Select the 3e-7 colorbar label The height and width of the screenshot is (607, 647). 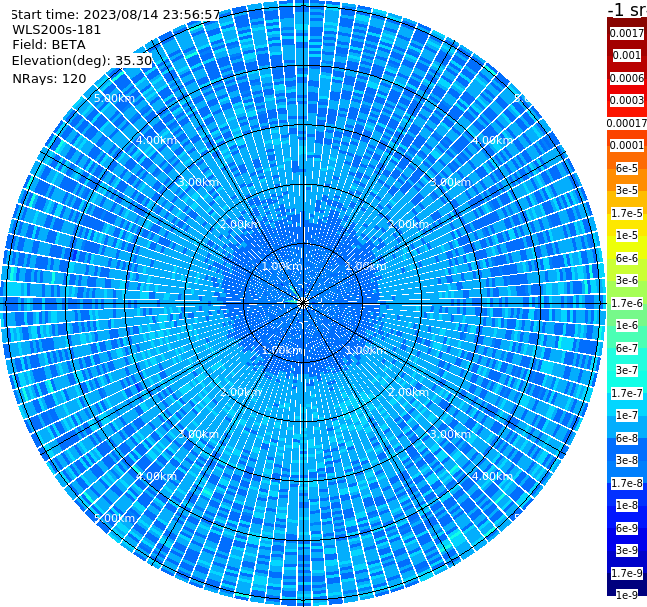click(x=627, y=370)
